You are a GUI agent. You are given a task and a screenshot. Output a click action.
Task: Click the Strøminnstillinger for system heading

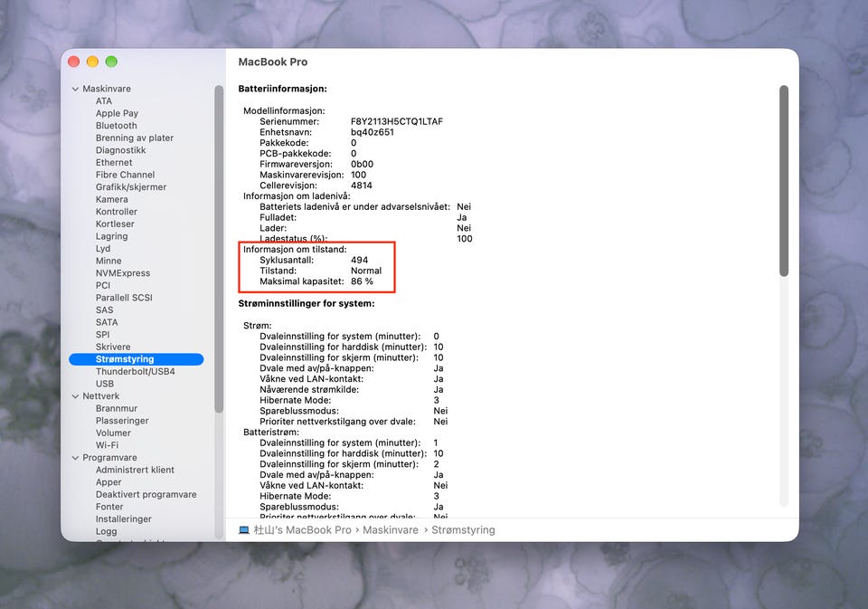(307, 304)
